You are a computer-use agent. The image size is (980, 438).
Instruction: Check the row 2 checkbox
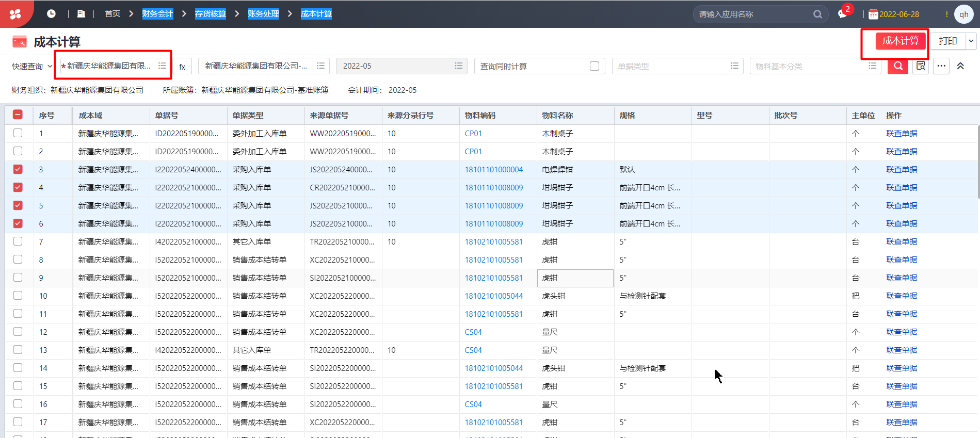pos(18,151)
